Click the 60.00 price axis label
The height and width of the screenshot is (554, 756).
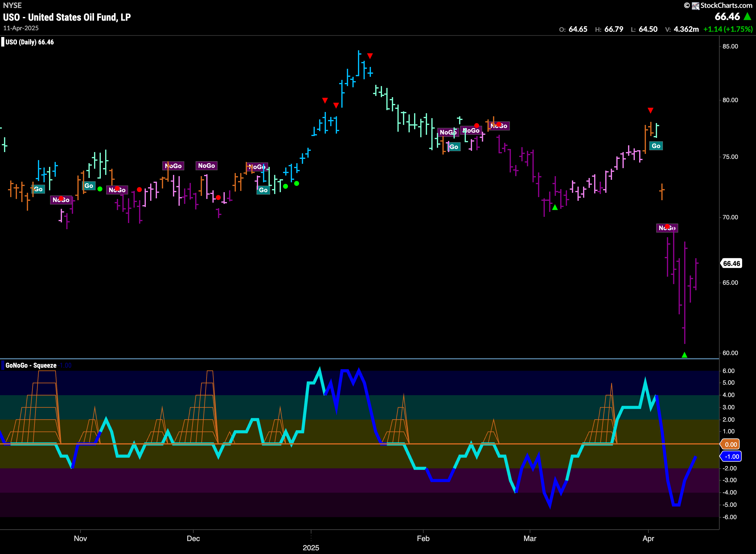(730, 353)
